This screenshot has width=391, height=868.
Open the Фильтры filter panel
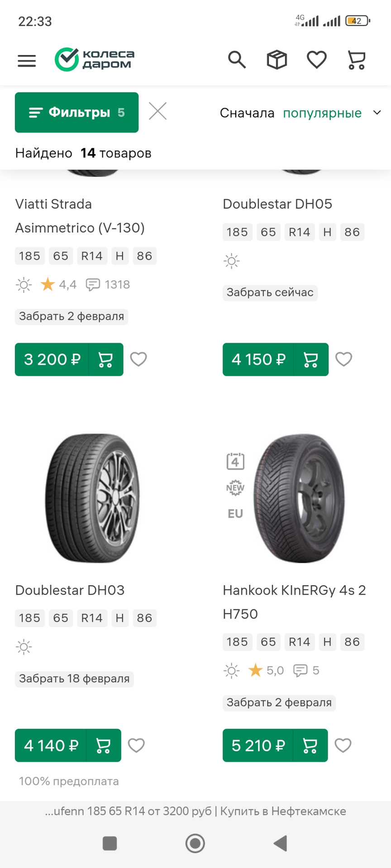click(x=76, y=113)
